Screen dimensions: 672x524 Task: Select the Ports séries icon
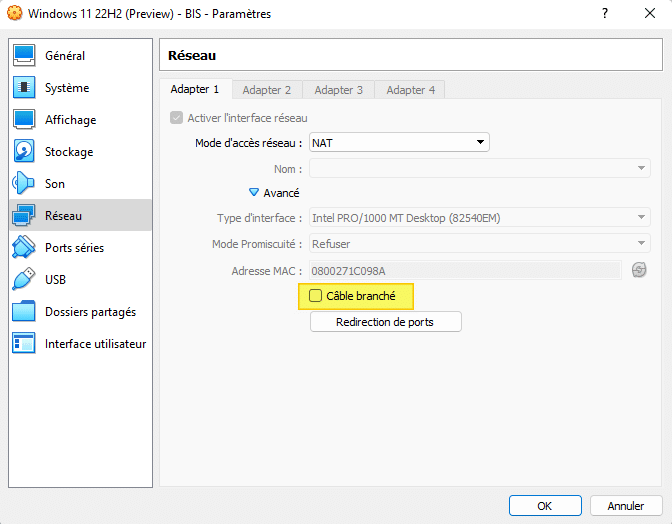(x=24, y=248)
